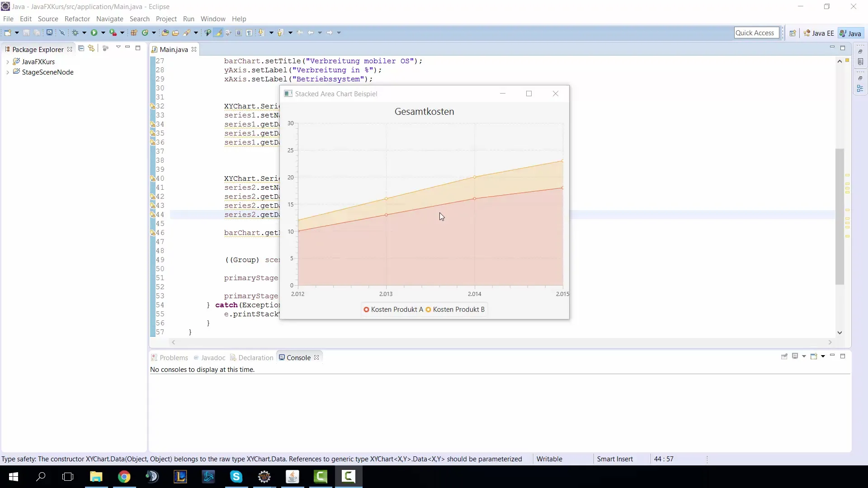Toggle Link with Editor in Package Explorer
The width and height of the screenshot is (868, 488).
(x=91, y=48)
